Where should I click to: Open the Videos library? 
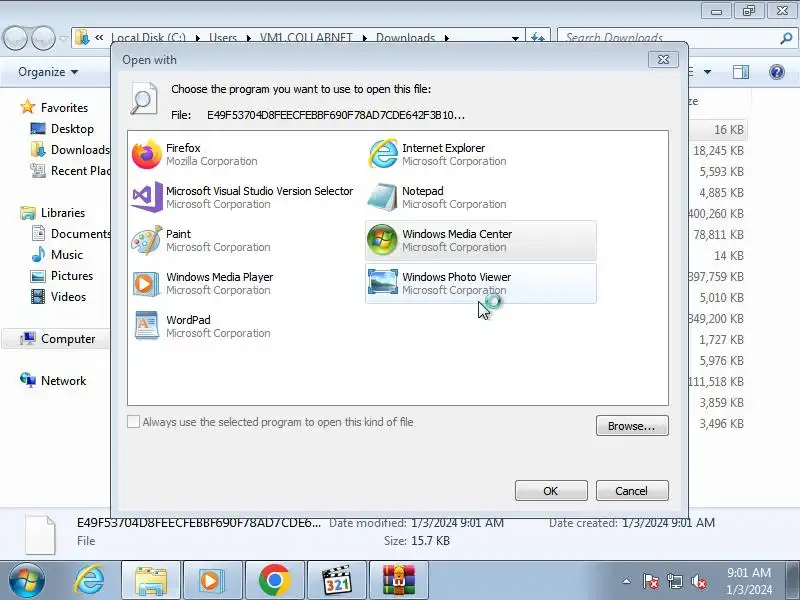[58, 296]
